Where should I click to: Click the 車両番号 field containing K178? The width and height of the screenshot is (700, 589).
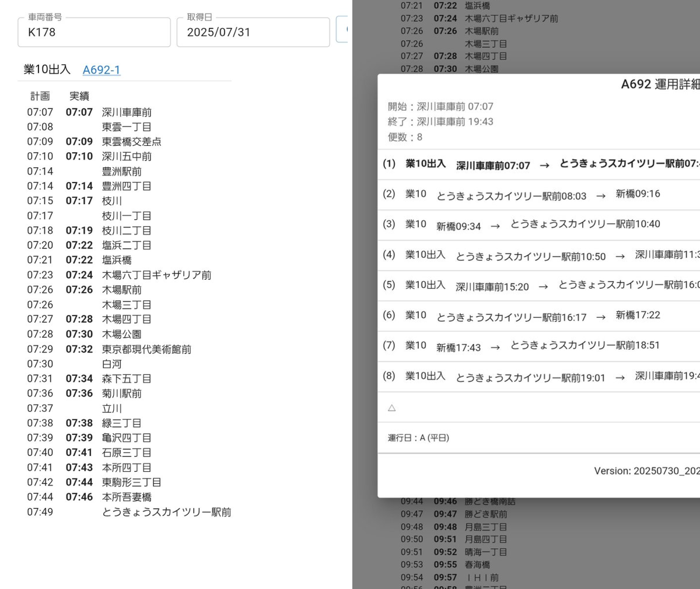94,32
